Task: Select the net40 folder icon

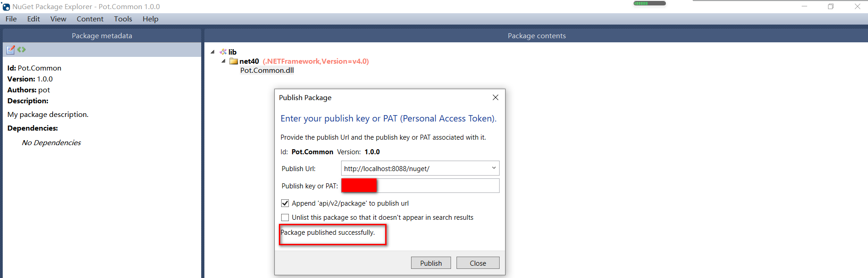Action: click(233, 61)
